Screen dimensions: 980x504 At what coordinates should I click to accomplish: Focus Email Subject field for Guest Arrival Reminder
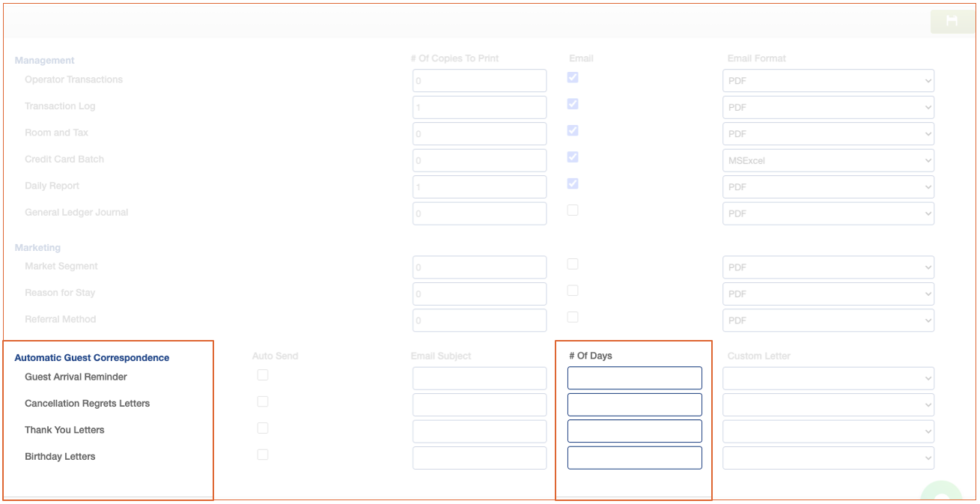pos(479,378)
